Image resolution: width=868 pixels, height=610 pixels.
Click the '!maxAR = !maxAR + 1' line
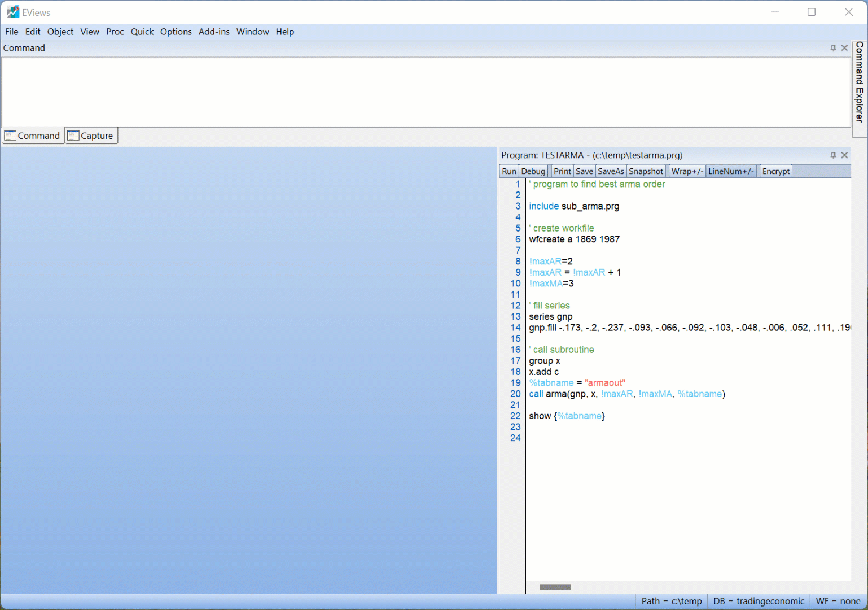tap(575, 272)
